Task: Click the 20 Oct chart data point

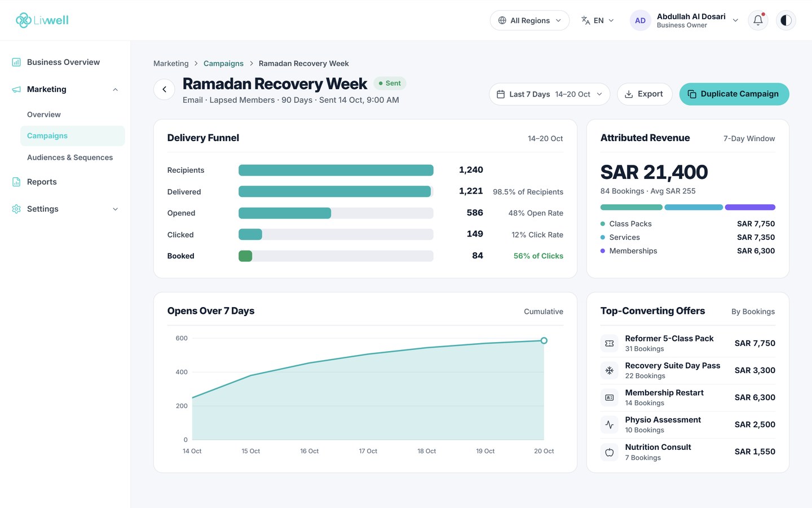Action: (544, 340)
